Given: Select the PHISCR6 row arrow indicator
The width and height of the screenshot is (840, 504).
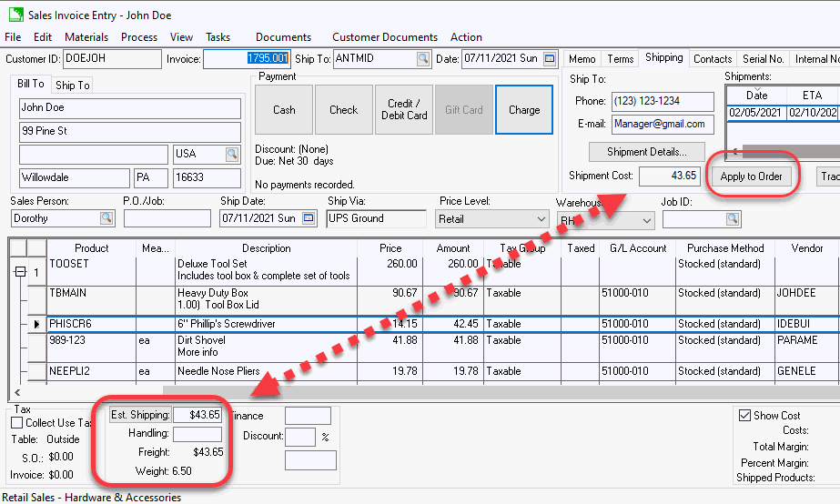Looking at the screenshot, I should (x=36, y=324).
